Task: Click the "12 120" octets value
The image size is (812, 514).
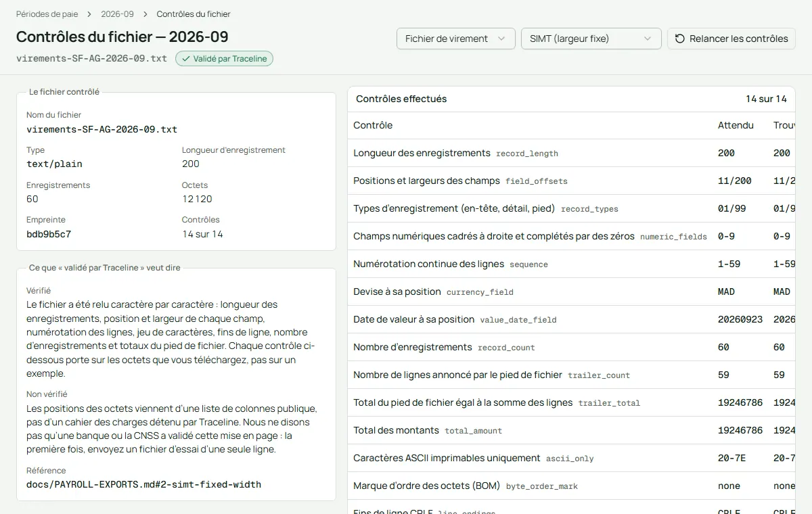Action: [x=197, y=199]
